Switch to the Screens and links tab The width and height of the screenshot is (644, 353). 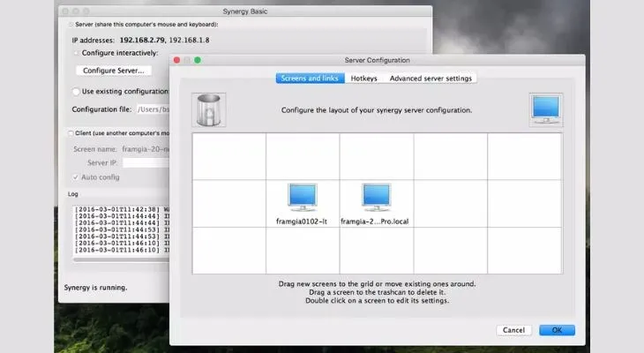tap(310, 78)
